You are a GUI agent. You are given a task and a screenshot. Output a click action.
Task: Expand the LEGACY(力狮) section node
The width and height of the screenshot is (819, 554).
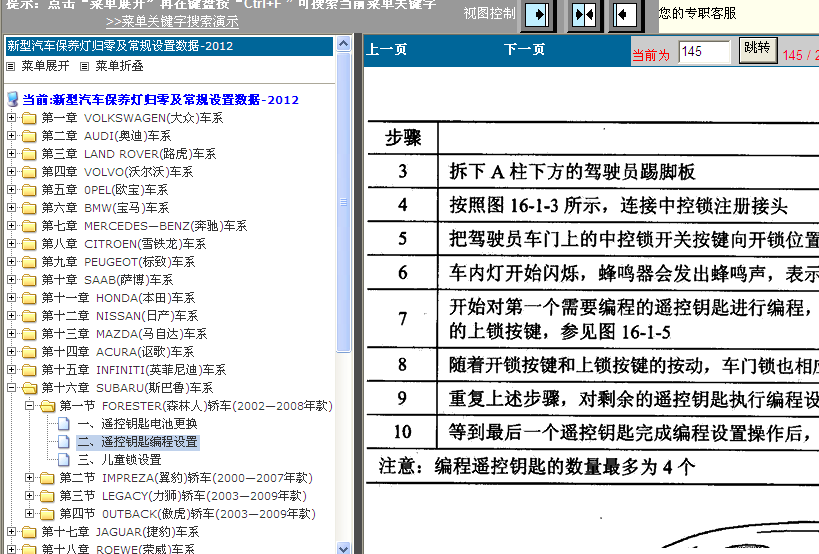tap(29, 496)
